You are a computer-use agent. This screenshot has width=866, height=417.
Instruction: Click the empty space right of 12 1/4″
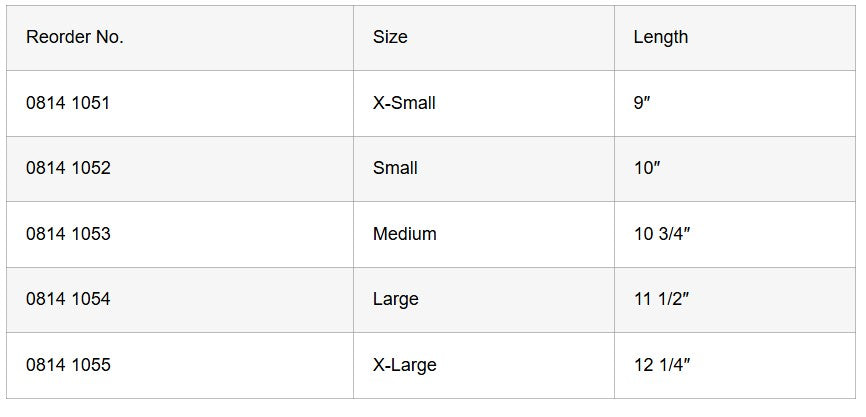pos(780,365)
